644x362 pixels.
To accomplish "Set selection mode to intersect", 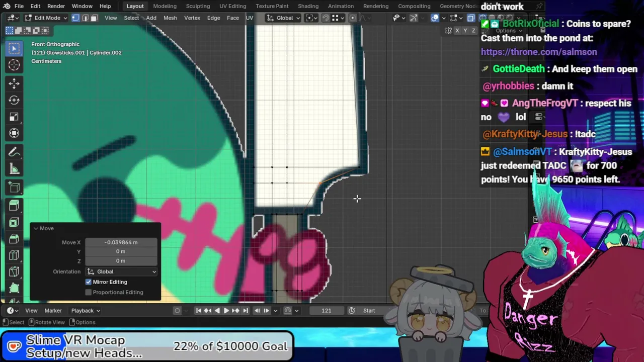I will [46, 31].
